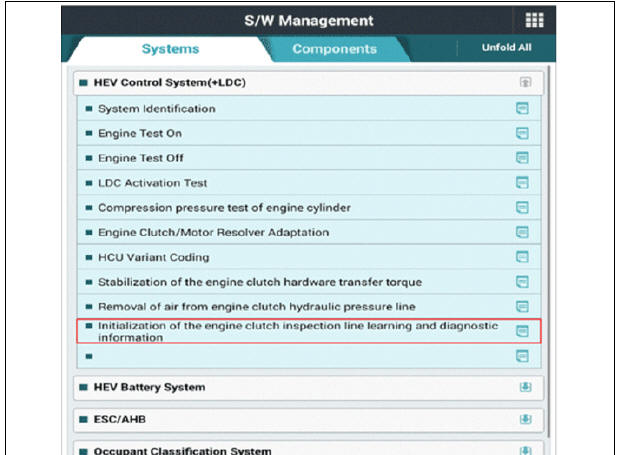The image size is (618, 455).
Task: Click the Occupant Classification System label
Action: [x=182, y=451]
